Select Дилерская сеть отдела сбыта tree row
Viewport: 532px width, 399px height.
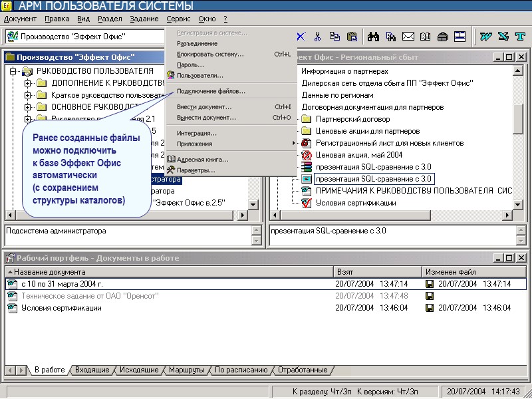[x=388, y=83]
